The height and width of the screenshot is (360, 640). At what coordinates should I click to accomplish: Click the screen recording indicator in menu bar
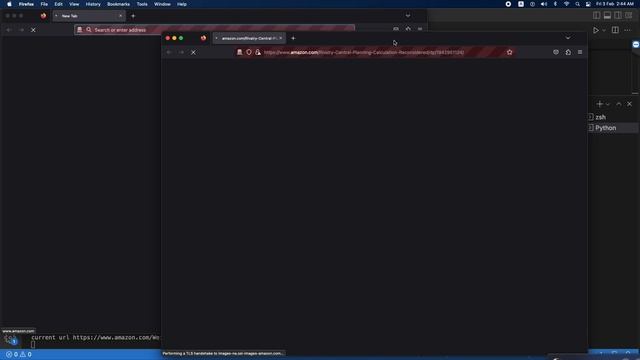pyautogui.click(x=508, y=4)
